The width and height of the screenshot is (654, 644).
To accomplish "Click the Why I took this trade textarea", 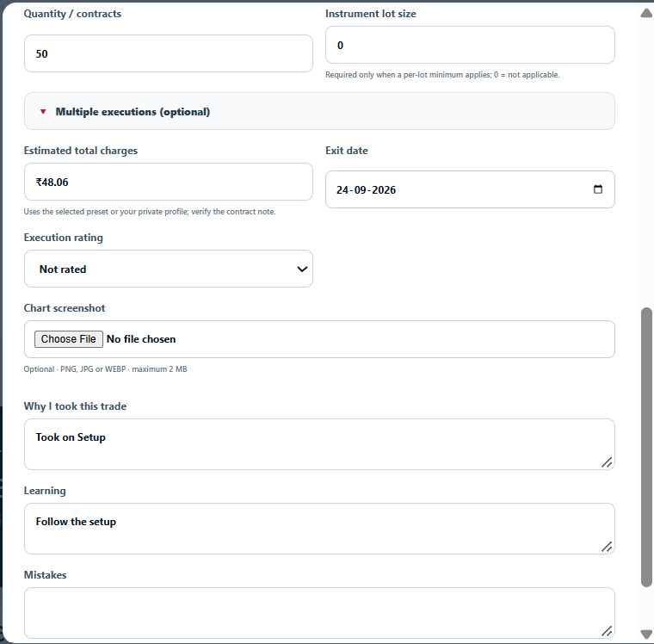I will 319,444.
